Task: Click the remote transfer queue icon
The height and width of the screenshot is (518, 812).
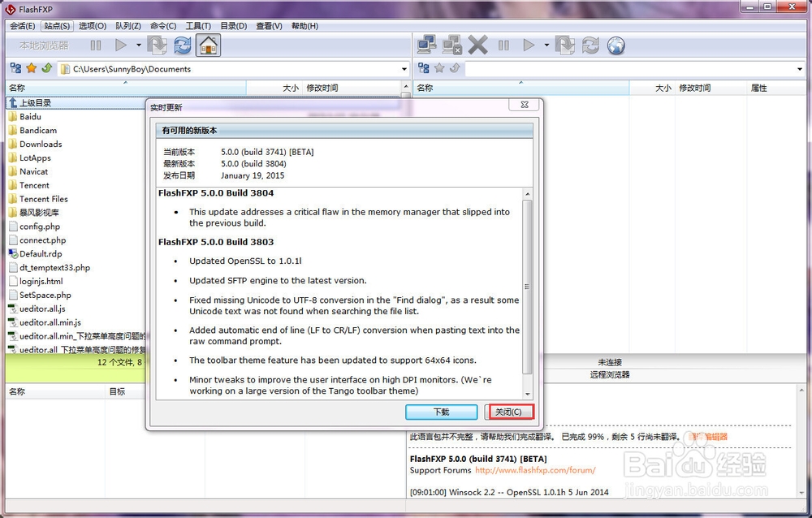Action: [565, 45]
